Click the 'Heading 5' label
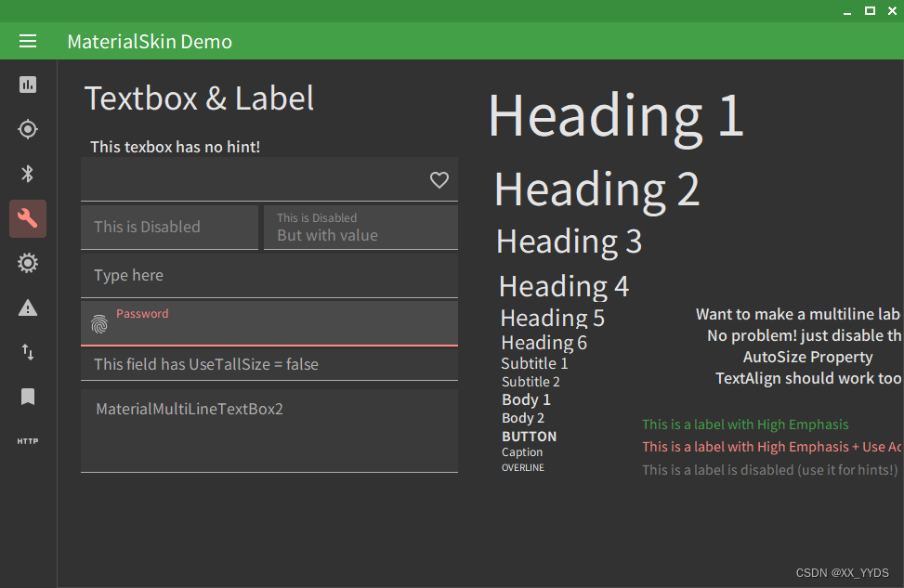Image resolution: width=904 pixels, height=588 pixels. (x=553, y=319)
